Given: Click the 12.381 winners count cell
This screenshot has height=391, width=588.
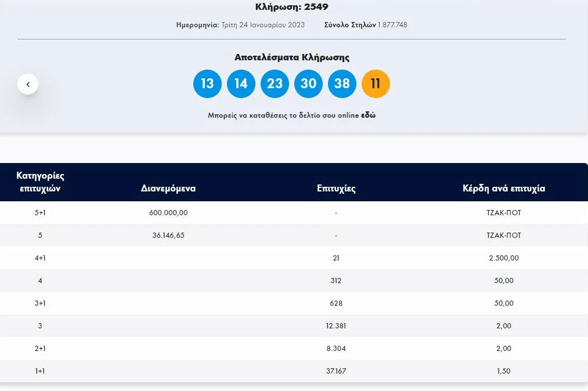Looking at the screenshot, I should point(336,326).
